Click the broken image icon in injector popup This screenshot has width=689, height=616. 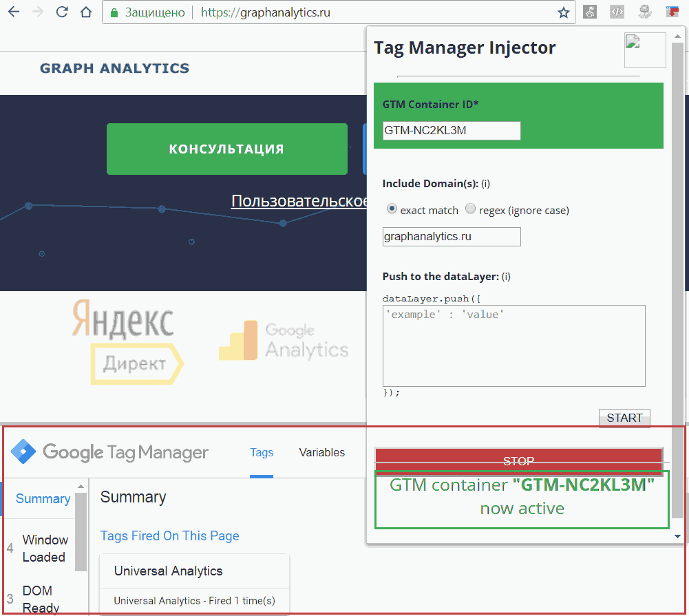[645, 50]
